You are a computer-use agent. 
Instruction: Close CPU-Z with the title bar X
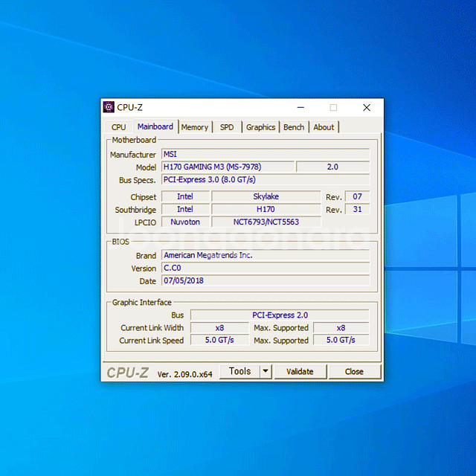coord(367,107)
